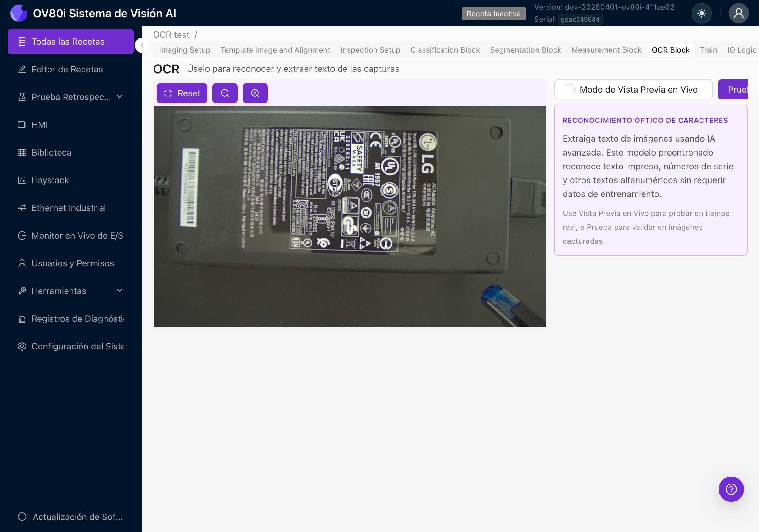This screenshot has width=759, height=532.
Task: Toggle the theme brightness icon
Action: click(701, 13)
